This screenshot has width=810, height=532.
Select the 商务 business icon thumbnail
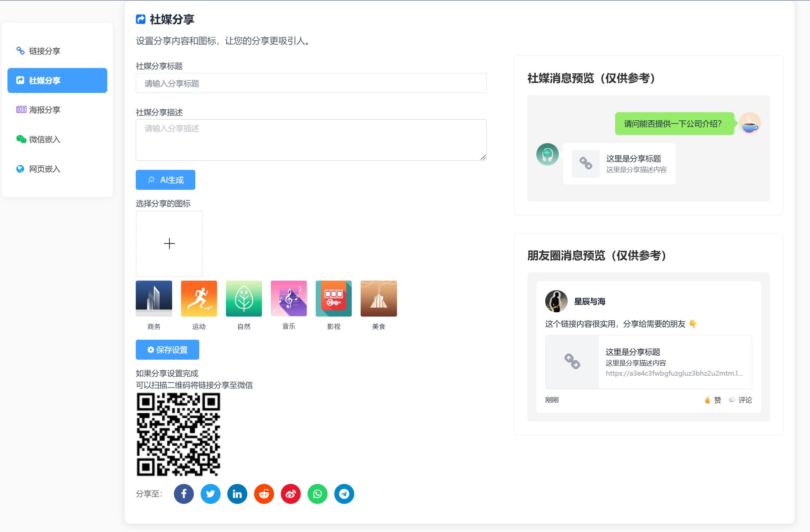point(154,298)
